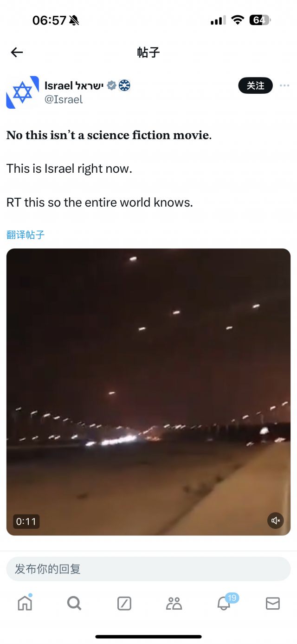Open the @Israel handle
The width and height of the screenshot is (297, 644).
pyautogui.click(x=64, y=99)
